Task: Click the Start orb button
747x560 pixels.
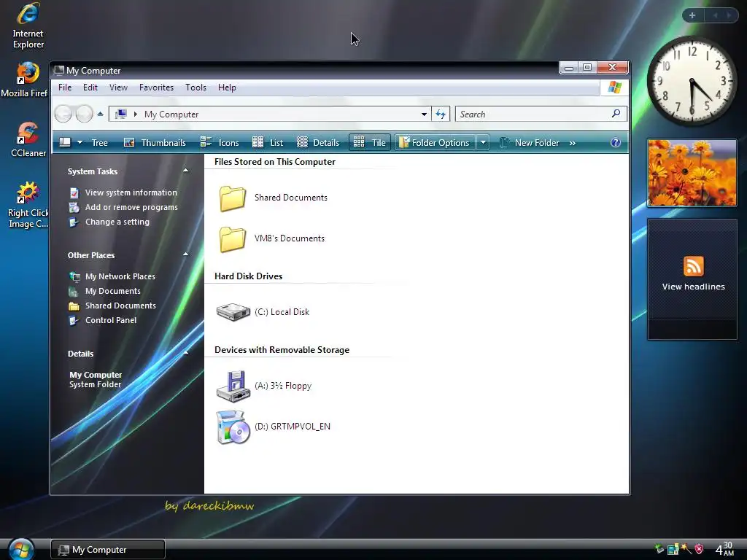Action: pyautogui.click(x=21, y=549)
